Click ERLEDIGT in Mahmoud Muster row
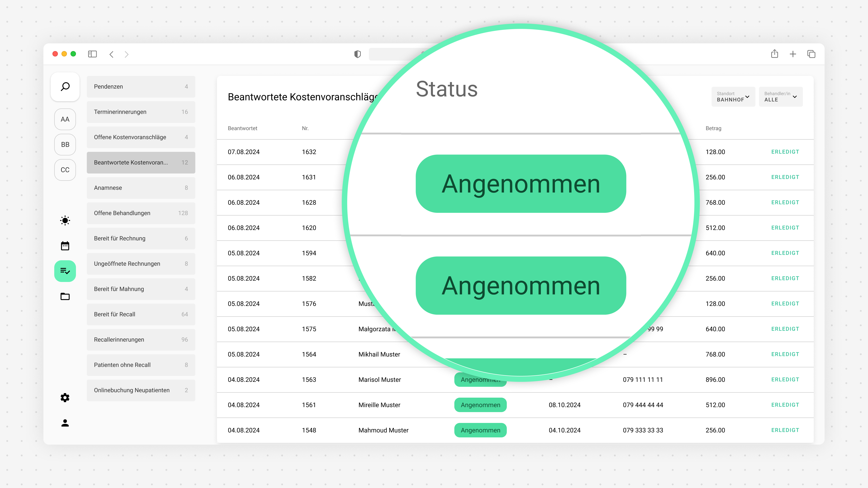 (x=785, y=430)
